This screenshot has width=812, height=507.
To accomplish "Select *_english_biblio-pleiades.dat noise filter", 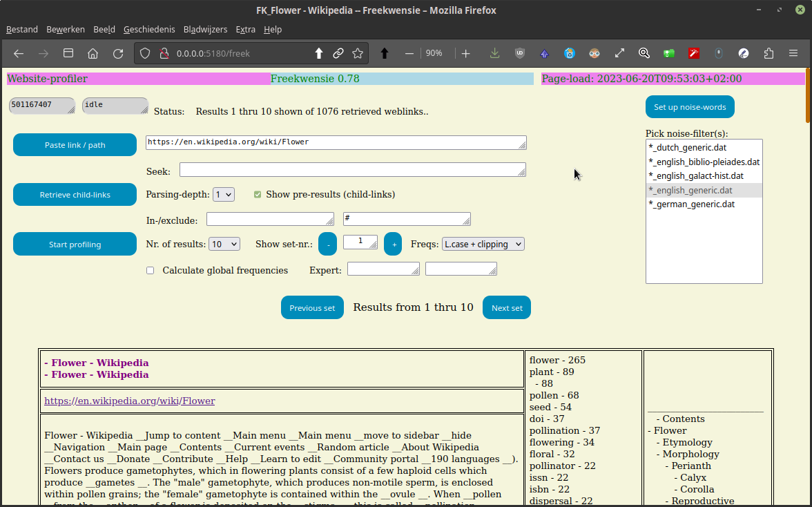I will pos(704,162).
